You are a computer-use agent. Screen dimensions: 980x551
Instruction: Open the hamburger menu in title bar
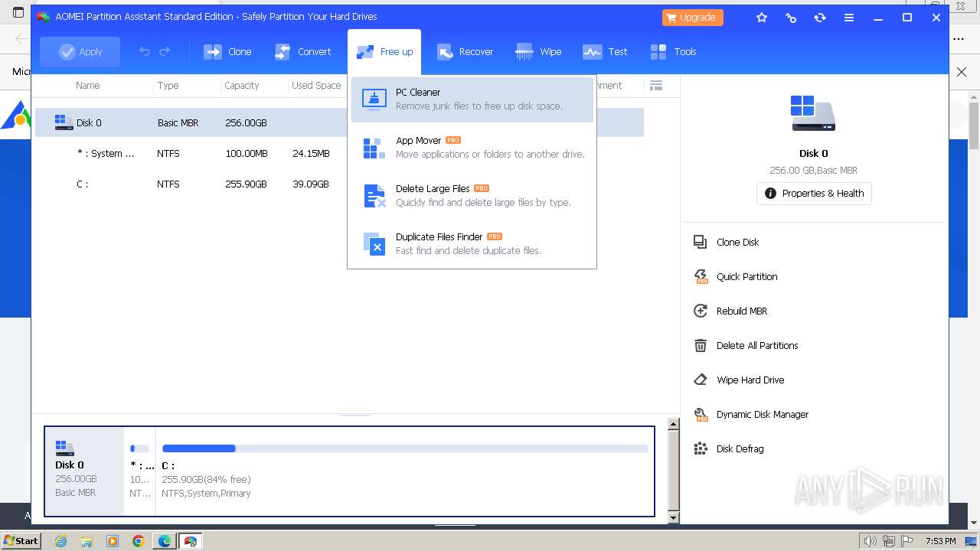(x=849, y=17)
